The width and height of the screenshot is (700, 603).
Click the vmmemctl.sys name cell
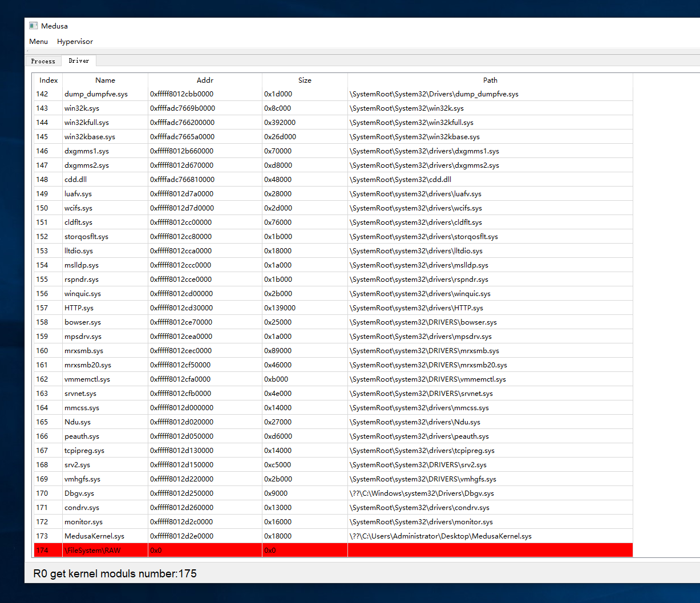click(x=106, y=379)
